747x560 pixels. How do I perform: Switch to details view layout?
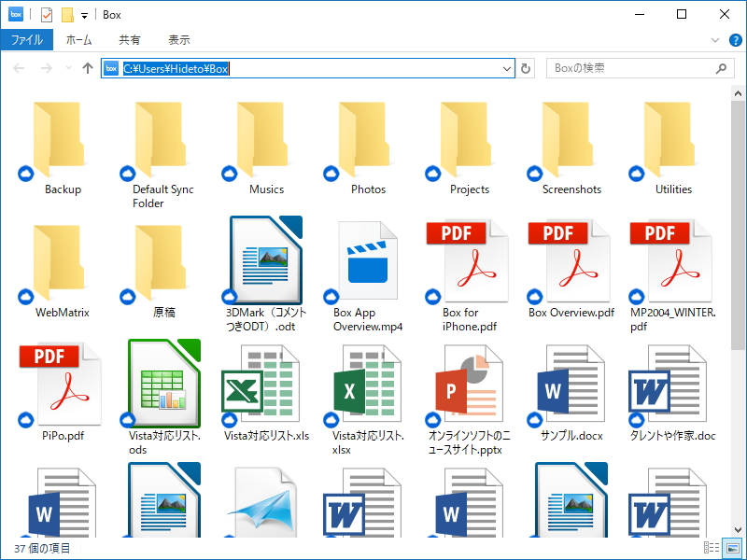click(x=712, y=548)
